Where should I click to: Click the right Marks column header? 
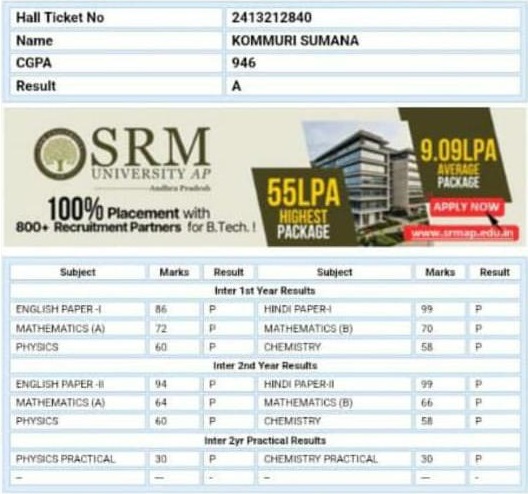[440, 272]
